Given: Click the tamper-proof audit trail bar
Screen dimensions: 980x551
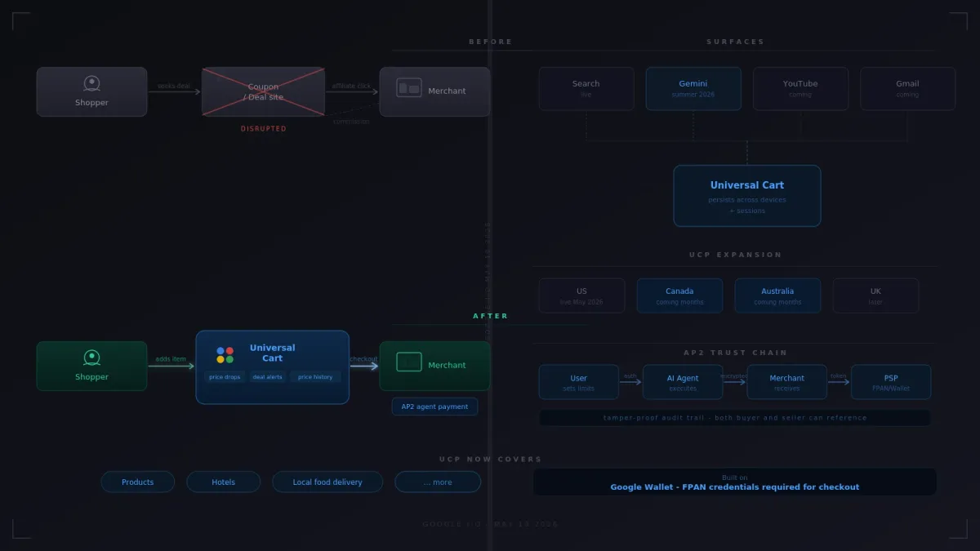Looking at the screenshot, I should pos(735,418).
